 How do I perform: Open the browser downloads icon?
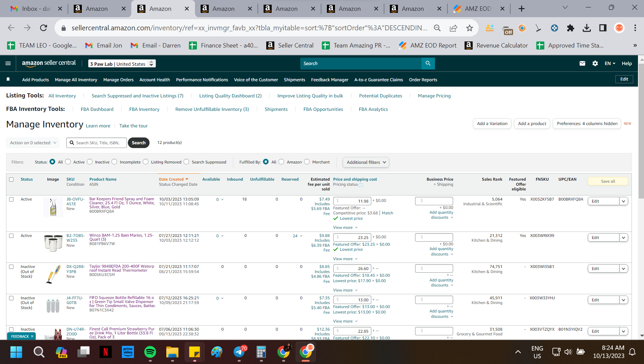[x=587, y=28]
